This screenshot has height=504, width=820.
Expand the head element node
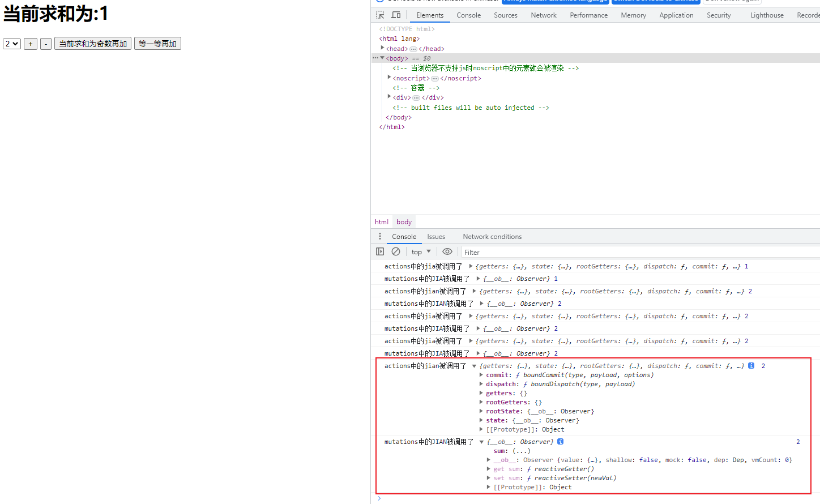(x=383, y=48)
